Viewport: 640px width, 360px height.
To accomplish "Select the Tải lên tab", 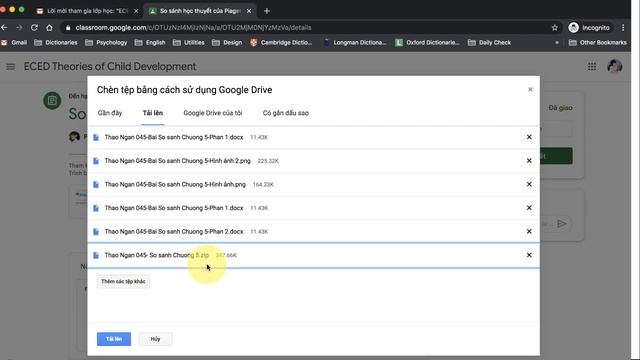I will [x=153, y=113].
